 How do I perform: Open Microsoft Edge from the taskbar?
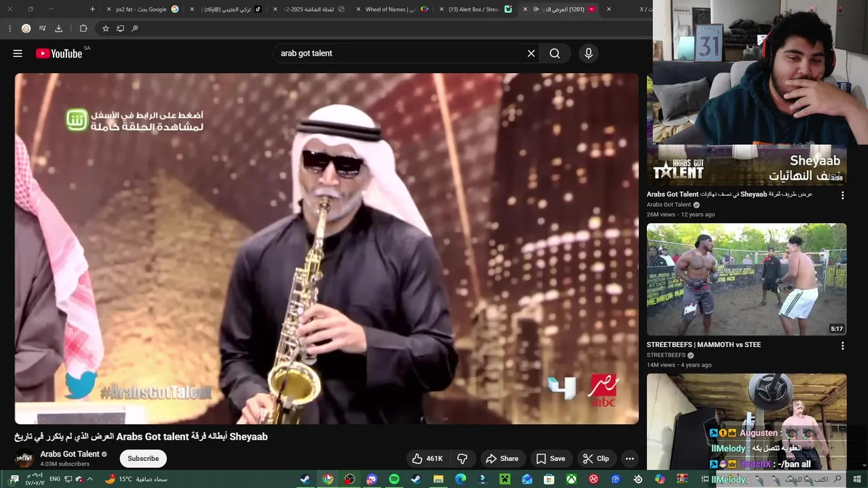tap(460, 479)
